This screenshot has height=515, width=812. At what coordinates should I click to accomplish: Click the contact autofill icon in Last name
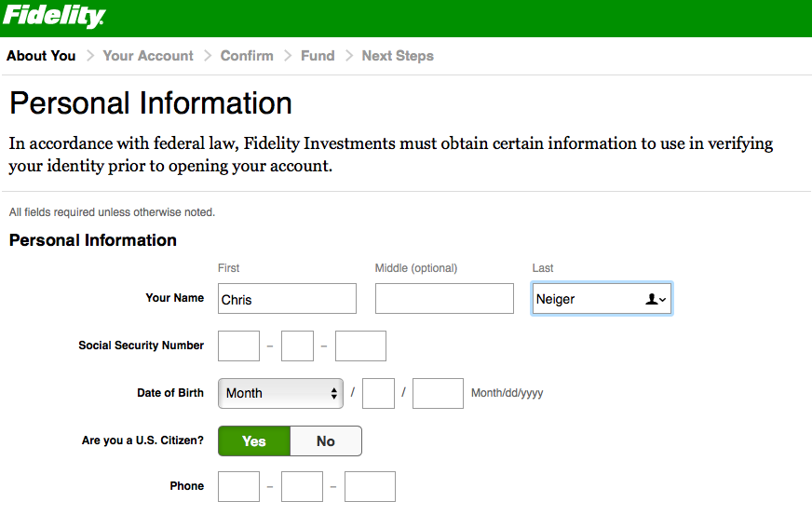(656, 299)
